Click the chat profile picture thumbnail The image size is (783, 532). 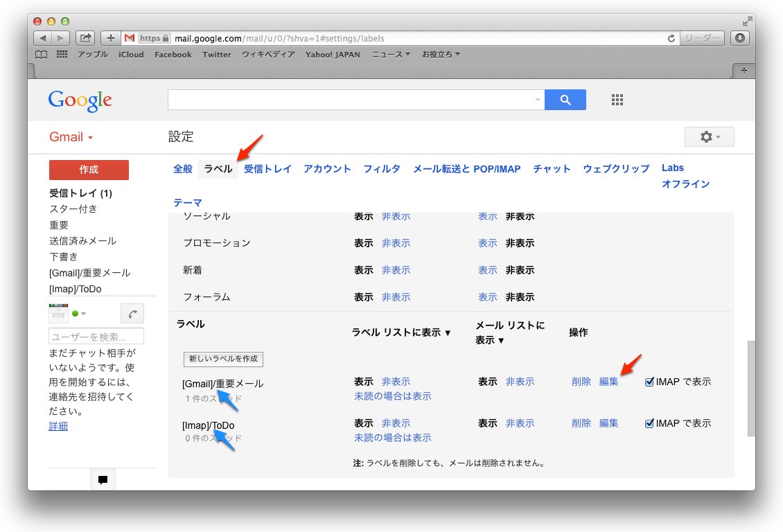pos(58,313)
